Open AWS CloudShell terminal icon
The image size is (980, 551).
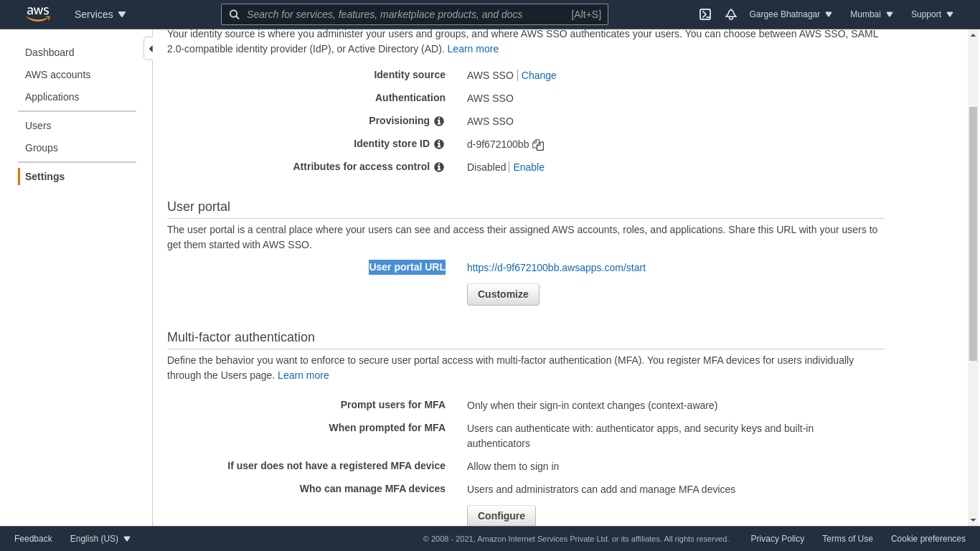(x=705, y=14)
